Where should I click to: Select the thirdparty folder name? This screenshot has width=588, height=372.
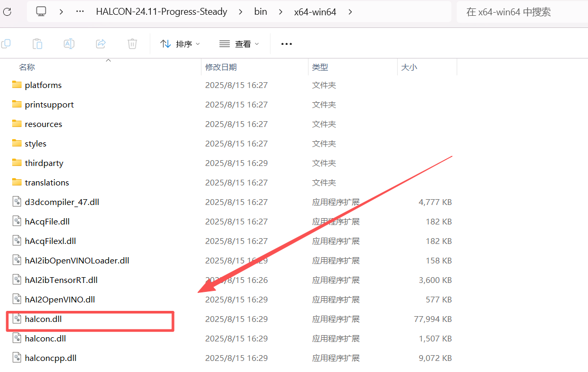click(44, 163)
